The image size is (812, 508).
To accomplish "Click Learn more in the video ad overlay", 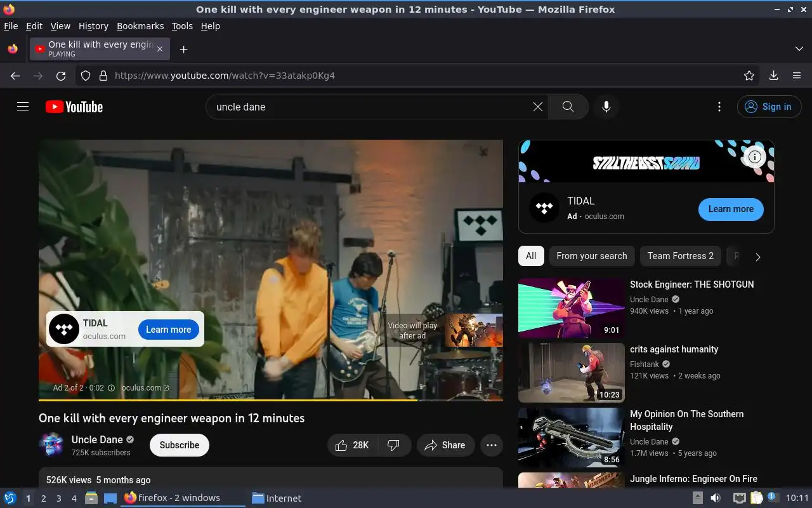I will click(x=168, y=330).
